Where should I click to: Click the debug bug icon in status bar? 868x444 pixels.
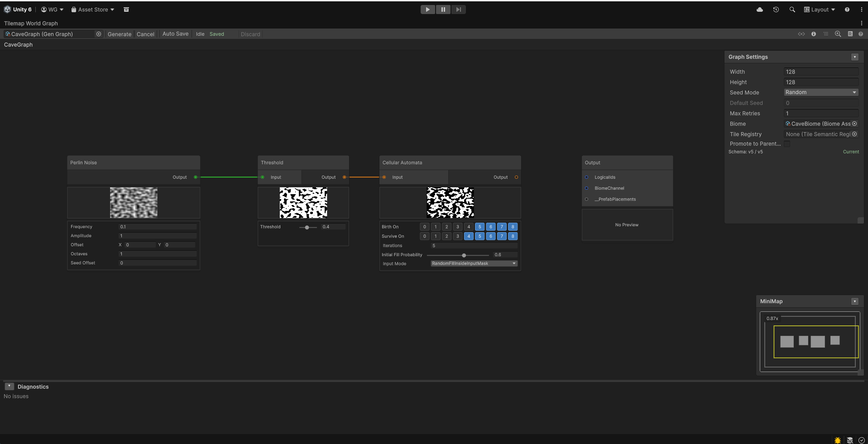click(838, 440)
